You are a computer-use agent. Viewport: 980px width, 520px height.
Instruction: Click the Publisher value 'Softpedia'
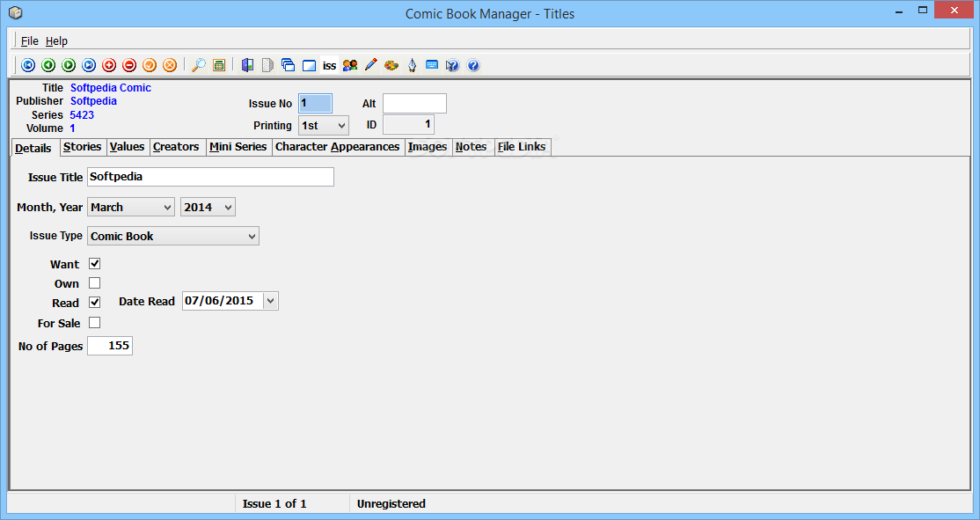pos(93,100)
